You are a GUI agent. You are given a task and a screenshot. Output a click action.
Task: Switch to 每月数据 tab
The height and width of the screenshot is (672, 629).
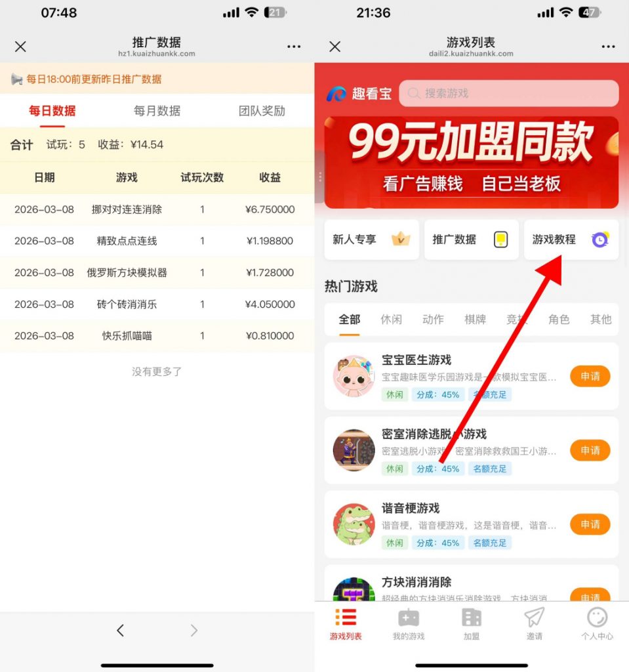pos(157,111)
